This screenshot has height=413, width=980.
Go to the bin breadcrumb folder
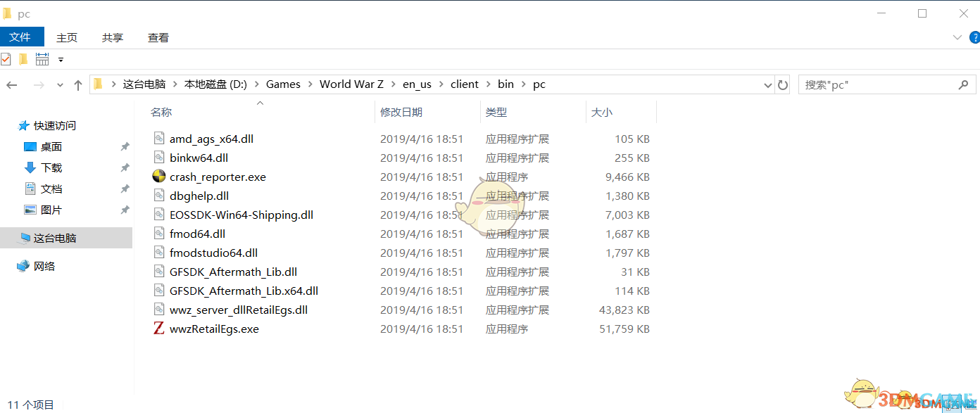pos(505,84)
